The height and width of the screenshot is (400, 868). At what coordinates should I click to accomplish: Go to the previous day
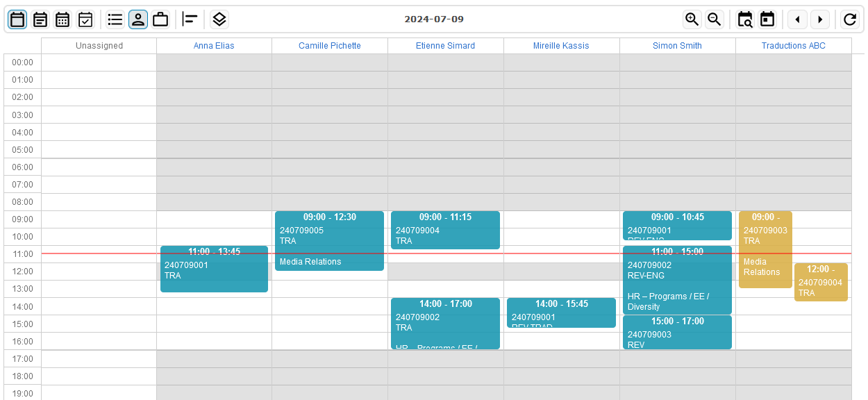pos(797,19)
